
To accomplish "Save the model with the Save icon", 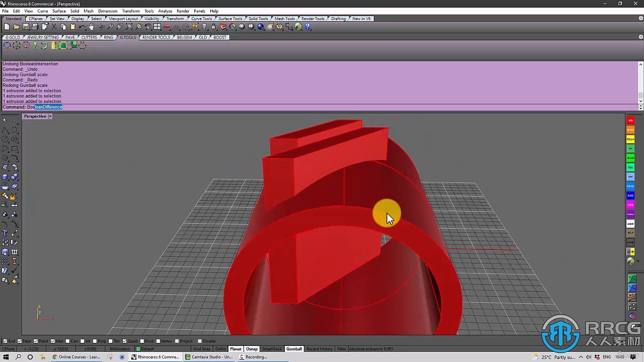I will 26,27.
